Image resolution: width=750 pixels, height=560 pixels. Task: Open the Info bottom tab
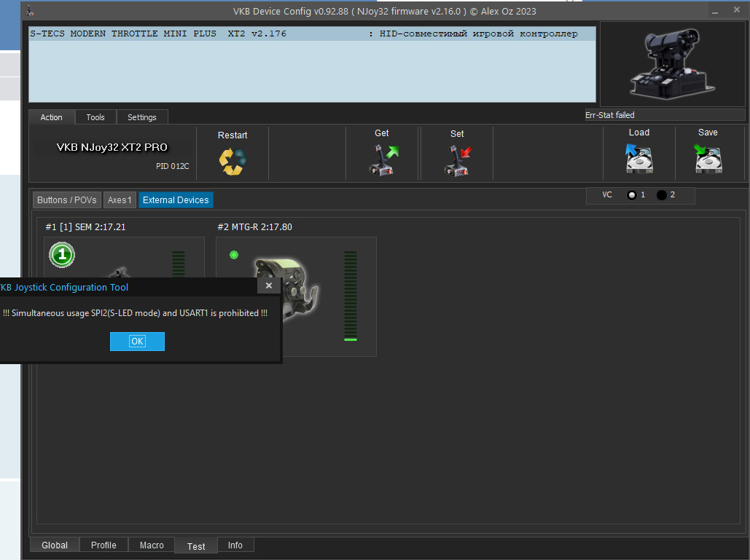[x=235, y=545]
